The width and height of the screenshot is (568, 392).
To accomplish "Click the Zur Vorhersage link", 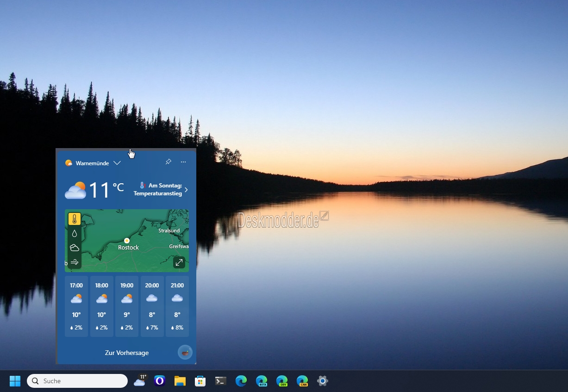I will pyautogui.click(x=127, y=353).
